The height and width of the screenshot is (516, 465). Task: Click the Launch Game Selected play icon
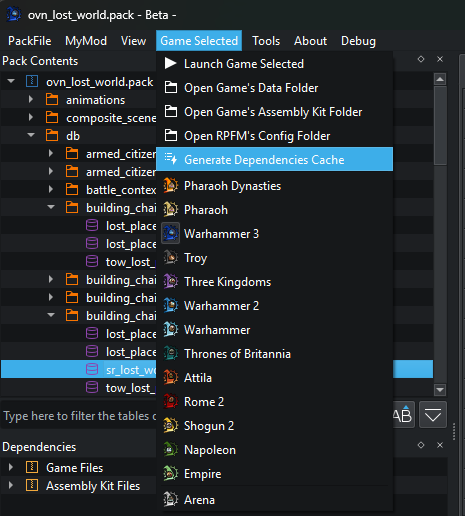171,63
